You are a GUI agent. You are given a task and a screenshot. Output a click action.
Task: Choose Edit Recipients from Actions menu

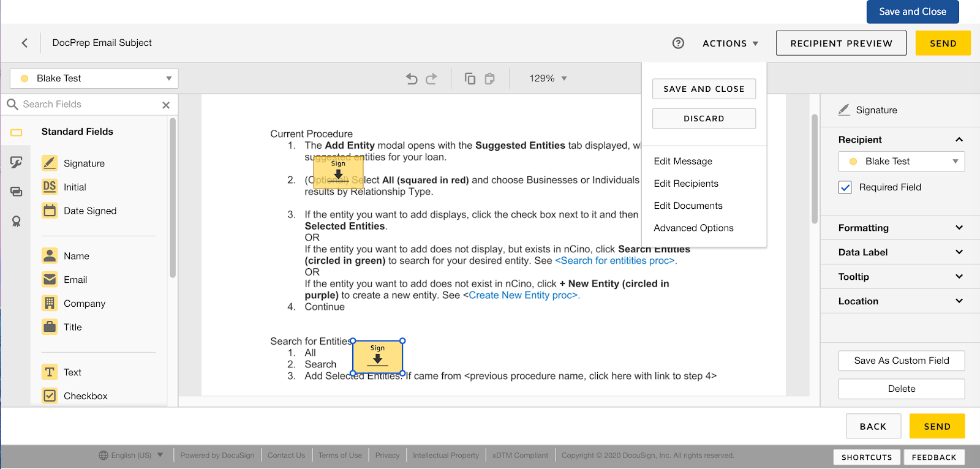pyautogui.click(x=686, y=184)
